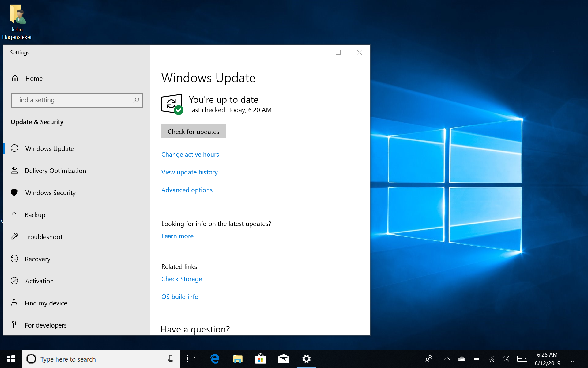Image resolution: width=588 pixels, height=368 pixels.
Task: Click the Home icon in Settings sidebar
Action: tap(15, 78)
